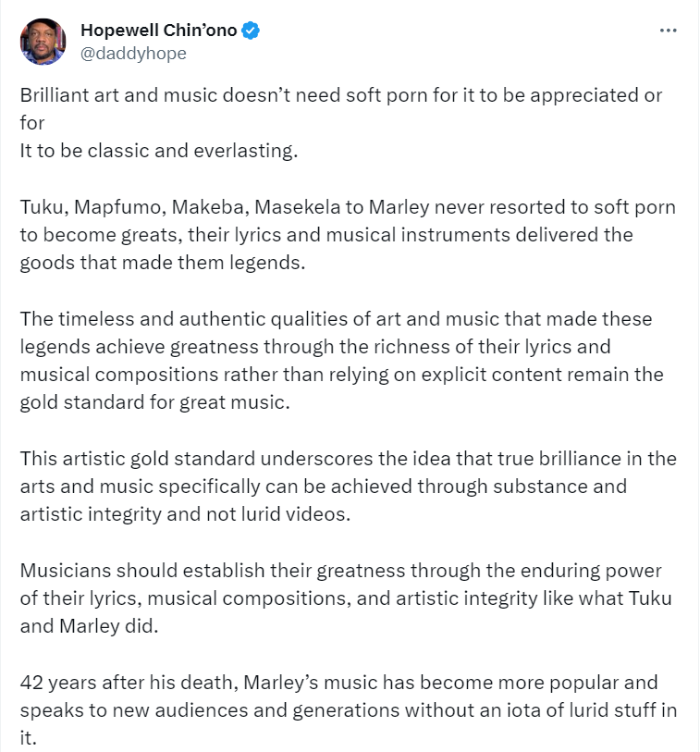Open the three-dot more options menu
This screenshot has height=752, width=700.
coord(668,31)
